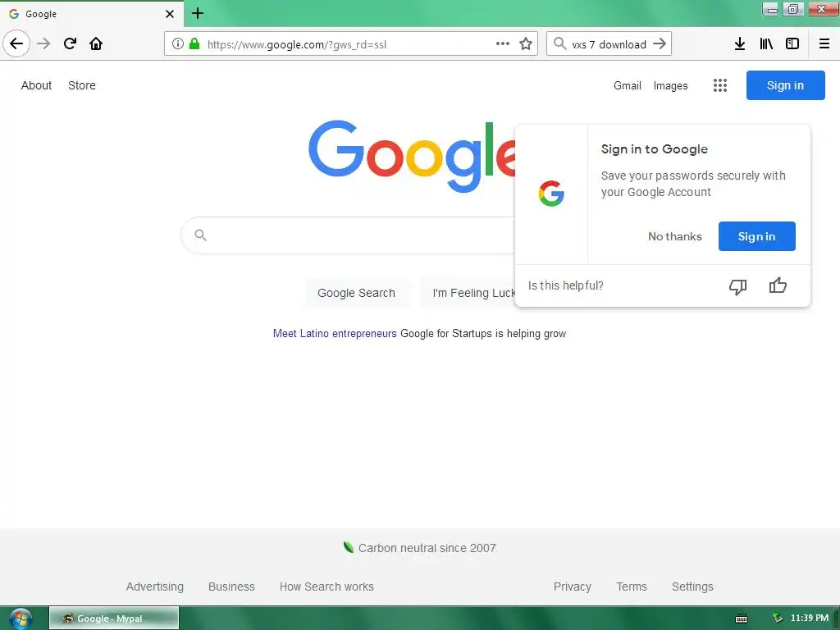840x630 pixels.
Task: Open the Windows Start button
Action: click(x=20, y=619)
